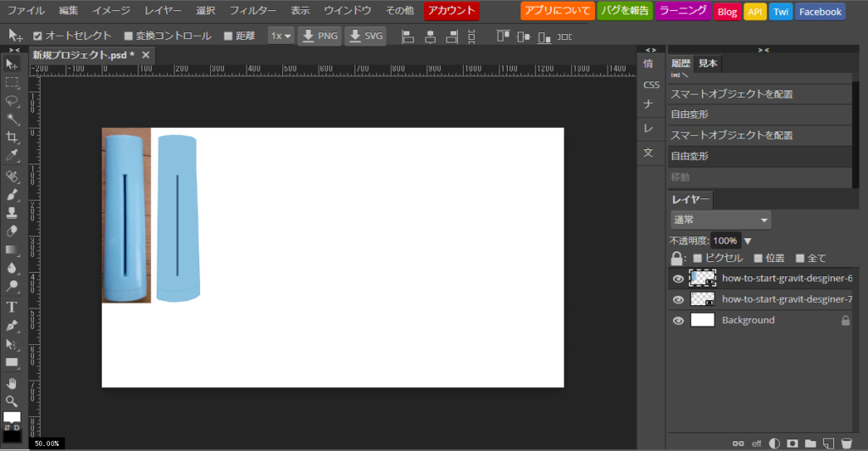Screen dimensions: 868x451
Task: Select the Hand tool
Action: click(x=12, y=383)
